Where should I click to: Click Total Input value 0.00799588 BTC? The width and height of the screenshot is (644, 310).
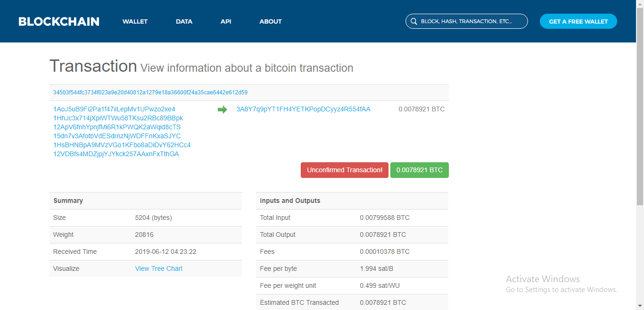(x=385, y=218)
